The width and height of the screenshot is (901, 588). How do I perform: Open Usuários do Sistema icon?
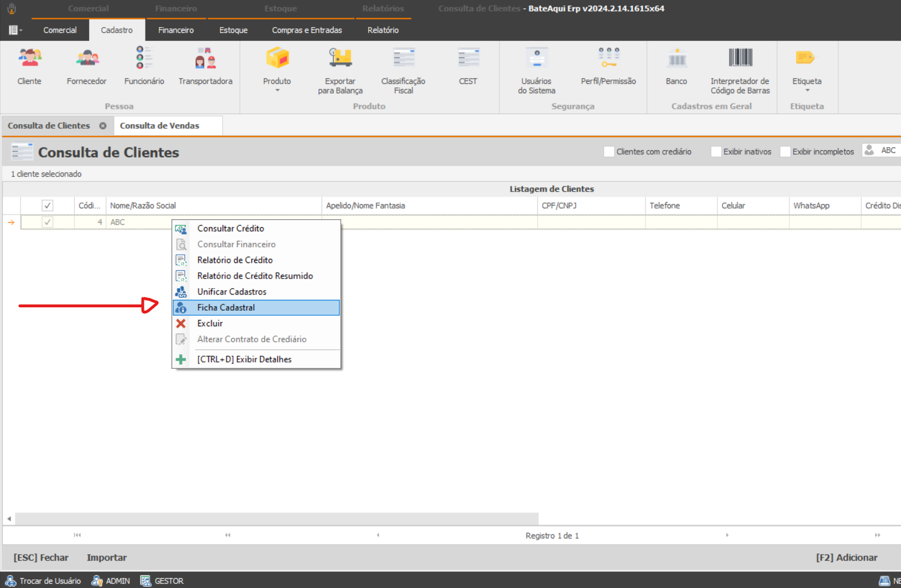pos(537,58)
